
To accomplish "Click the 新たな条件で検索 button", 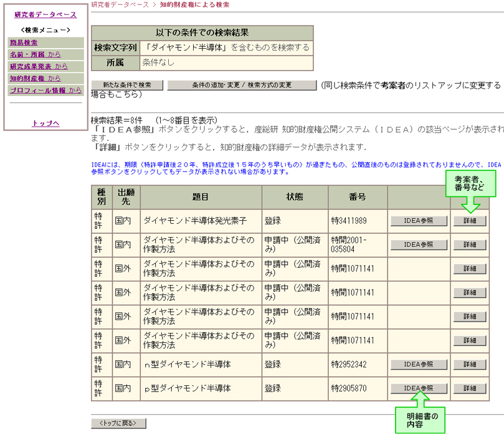I will pyautogui.click(x=127, y=85).
